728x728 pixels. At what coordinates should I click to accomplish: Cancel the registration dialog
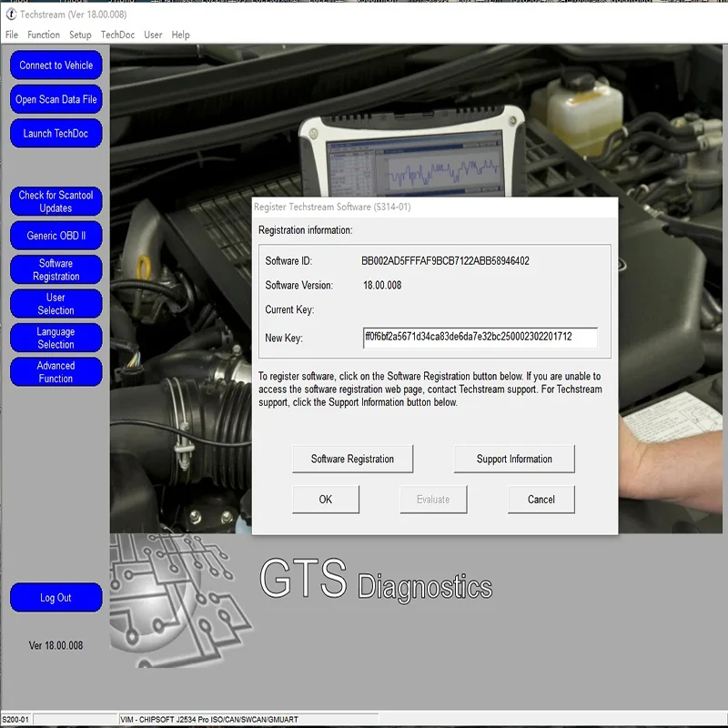(x=541, y=499)
